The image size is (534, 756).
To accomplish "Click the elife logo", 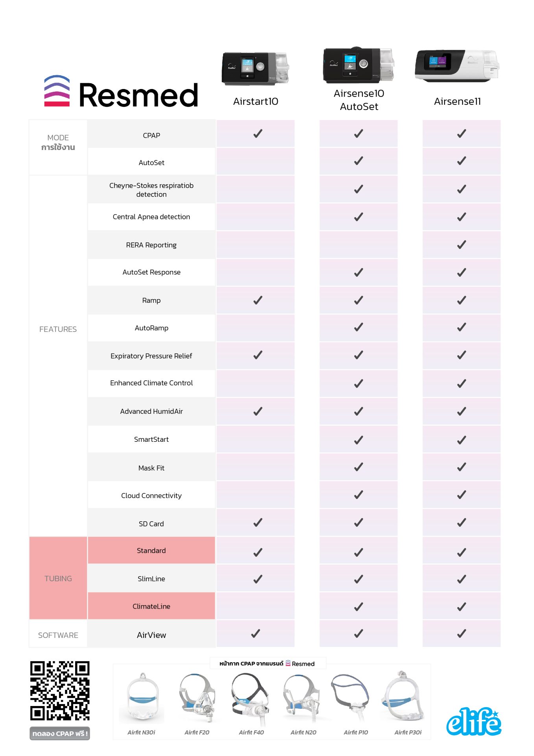I will [474, 721].
